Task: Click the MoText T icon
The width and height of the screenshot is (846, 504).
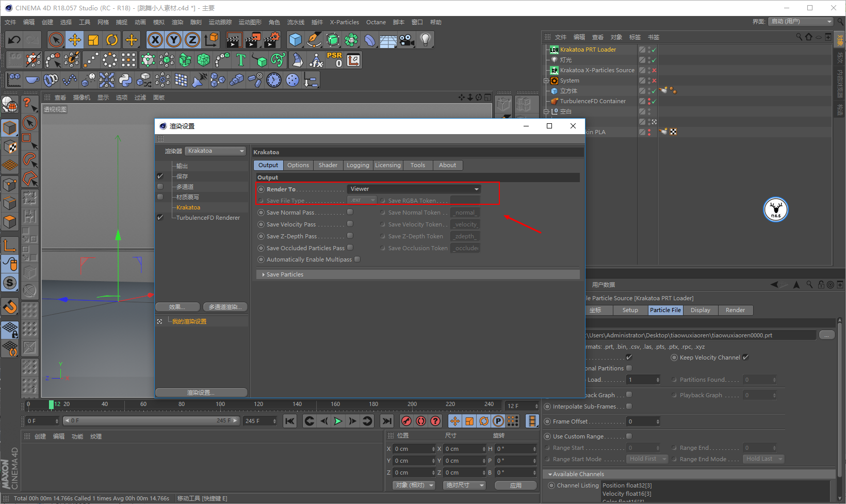Action: click(x=241, y=60)
